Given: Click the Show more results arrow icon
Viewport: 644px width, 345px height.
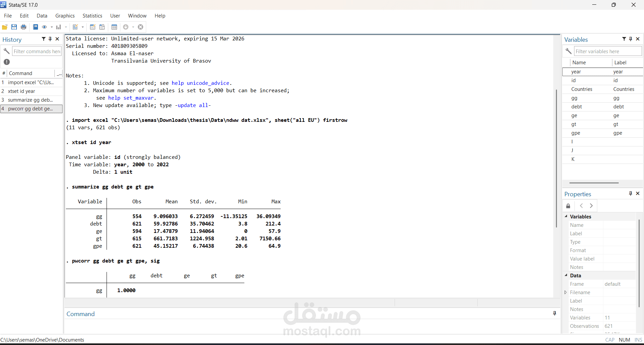Looking at the screenshot, I should click(126, 27).
